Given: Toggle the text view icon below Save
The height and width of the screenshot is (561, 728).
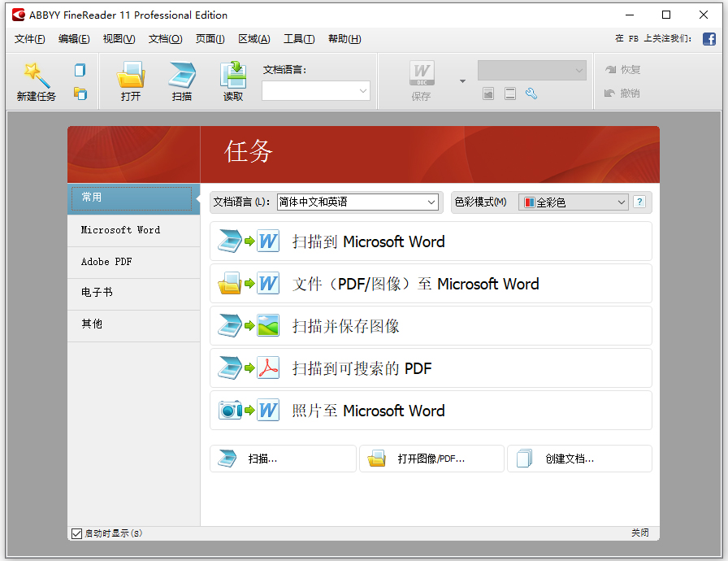Looking at the screenshot, I should click(x=511, y=93).
